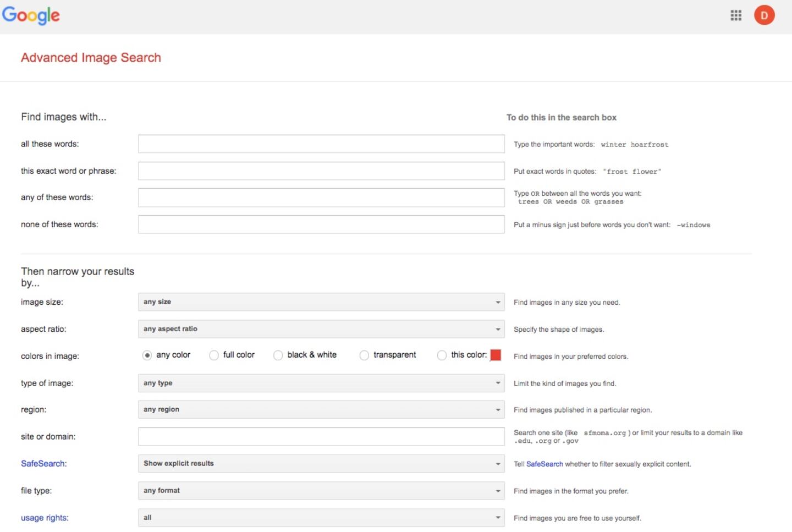The height and width of the screenshot is (532, 792).
Task: Open the Google apps grid icon
Action: 736,15
